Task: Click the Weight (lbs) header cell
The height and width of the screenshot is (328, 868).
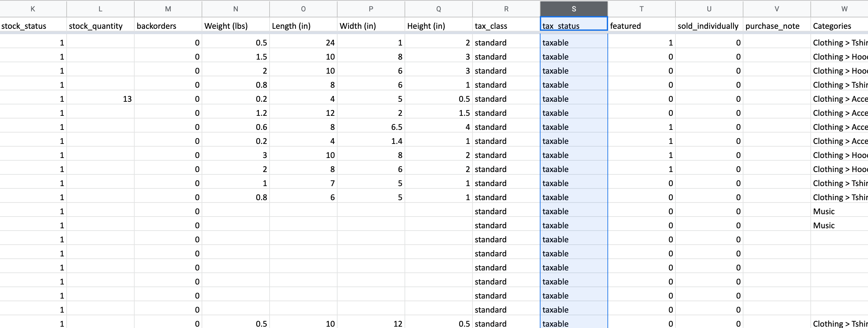Action: click(235, 26)
